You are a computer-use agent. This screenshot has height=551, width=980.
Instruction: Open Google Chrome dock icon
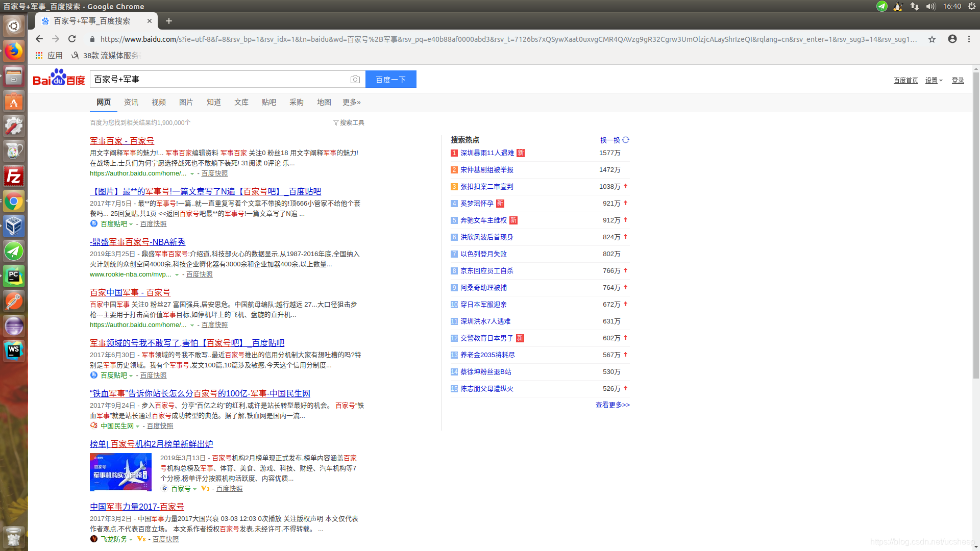(14, 201)
